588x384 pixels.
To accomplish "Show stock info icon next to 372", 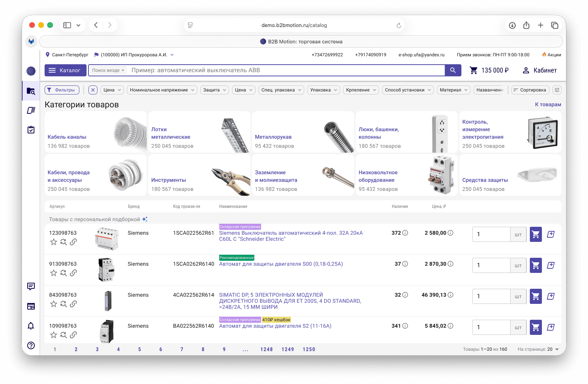I will click(405, 233).
